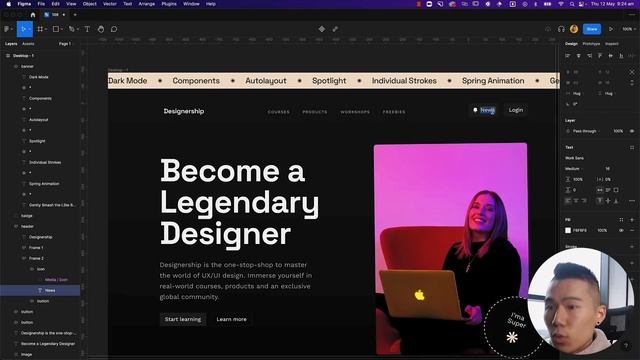Click the headphones audio icon
This screenshot has width=640, height=360.
561,29
